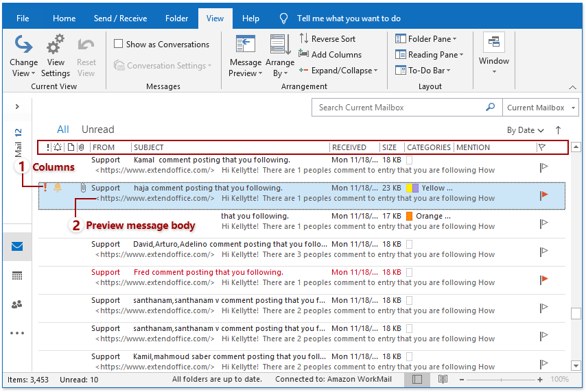Open the Send / Receive tab
Screen dimensions: 586x392
click(120, 19)
